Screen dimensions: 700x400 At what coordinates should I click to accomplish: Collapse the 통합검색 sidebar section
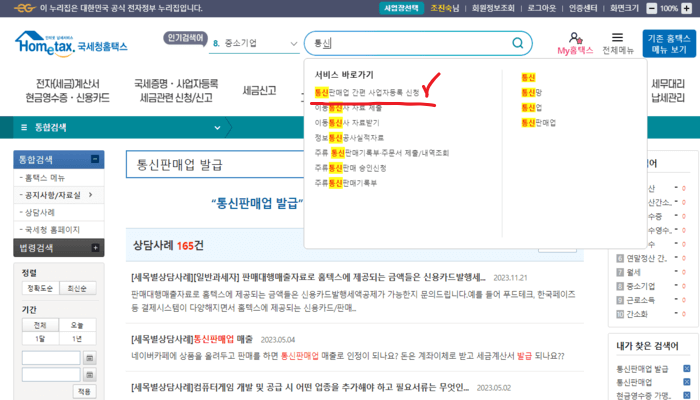[x=95, y=159]
